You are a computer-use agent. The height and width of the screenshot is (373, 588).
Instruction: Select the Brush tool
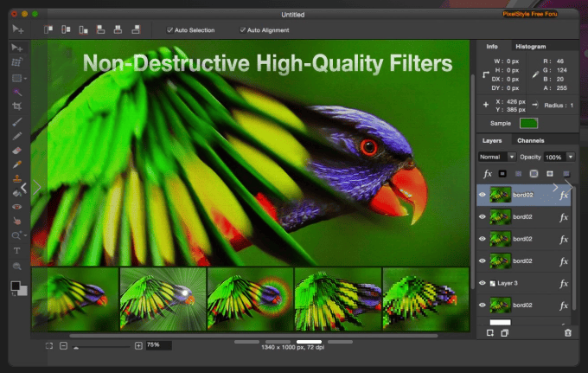[x=17, y=122]
